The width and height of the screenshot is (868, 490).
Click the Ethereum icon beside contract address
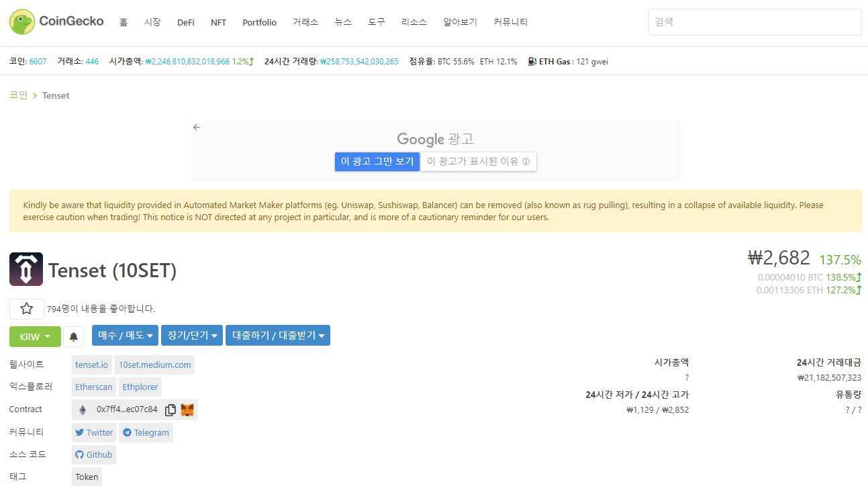point(83,409)
